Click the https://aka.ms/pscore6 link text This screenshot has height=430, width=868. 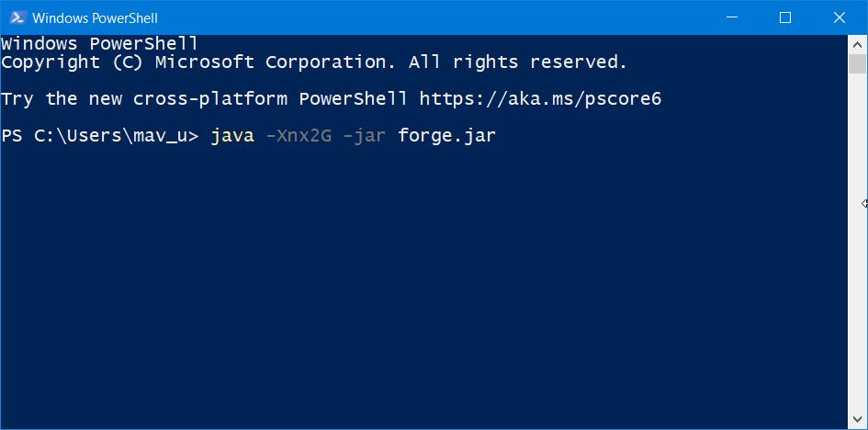point(540,99)
